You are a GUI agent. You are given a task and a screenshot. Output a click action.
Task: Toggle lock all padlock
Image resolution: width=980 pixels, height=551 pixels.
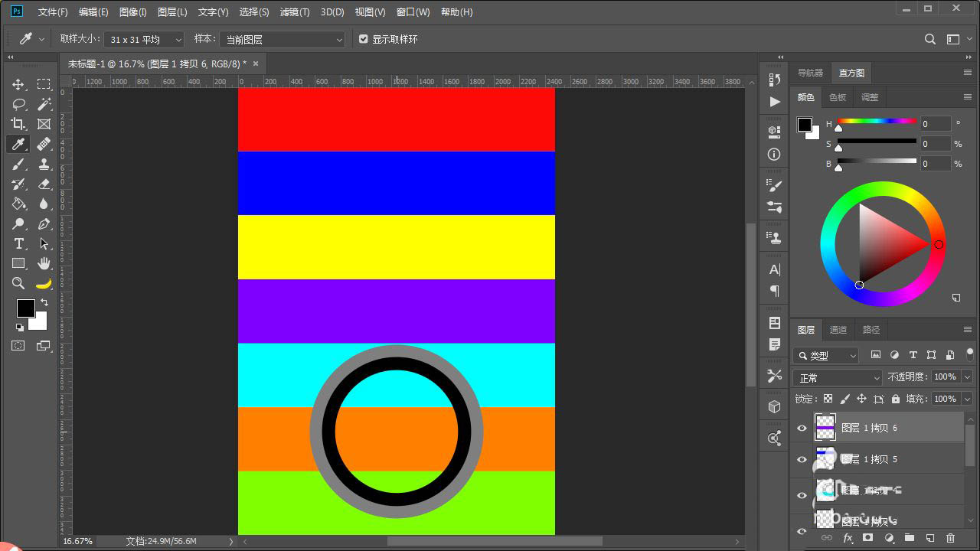895,399
